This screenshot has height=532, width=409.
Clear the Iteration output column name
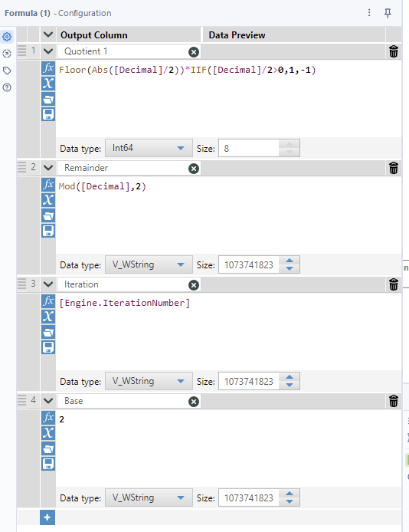194,285
